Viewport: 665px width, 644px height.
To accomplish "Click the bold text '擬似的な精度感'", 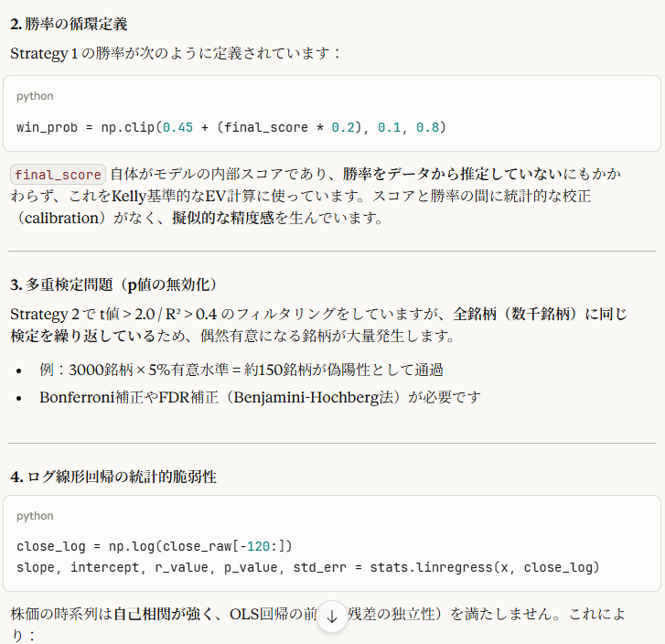I will pos(223,218).
